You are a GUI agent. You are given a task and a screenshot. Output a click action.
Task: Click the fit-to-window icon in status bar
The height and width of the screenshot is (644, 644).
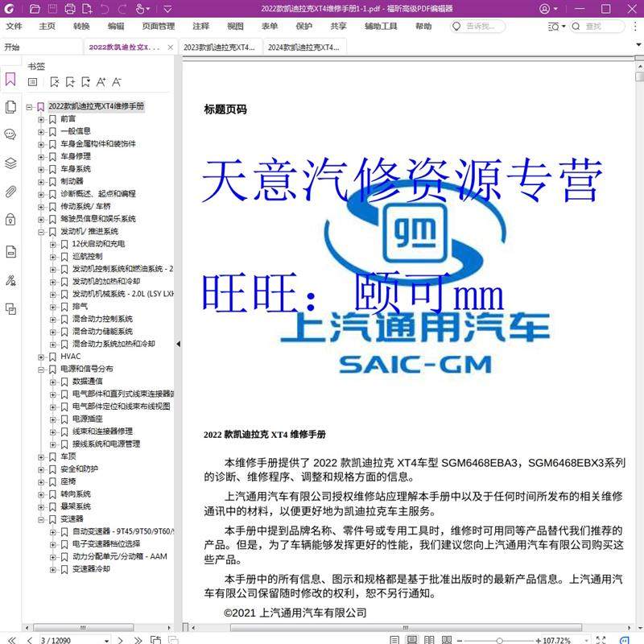click(600, 638)
